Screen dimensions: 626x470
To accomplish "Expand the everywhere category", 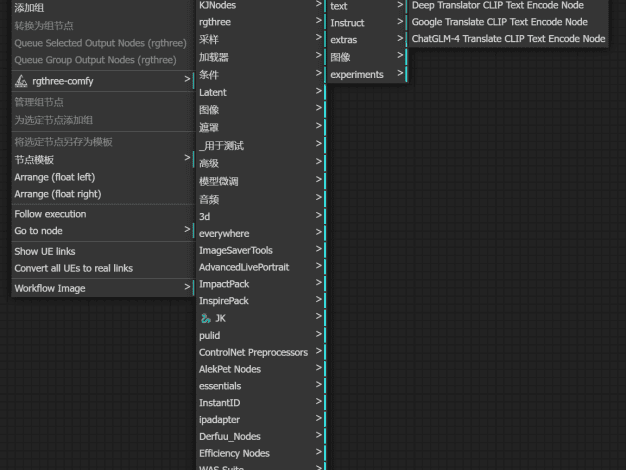I will point(261,234).
